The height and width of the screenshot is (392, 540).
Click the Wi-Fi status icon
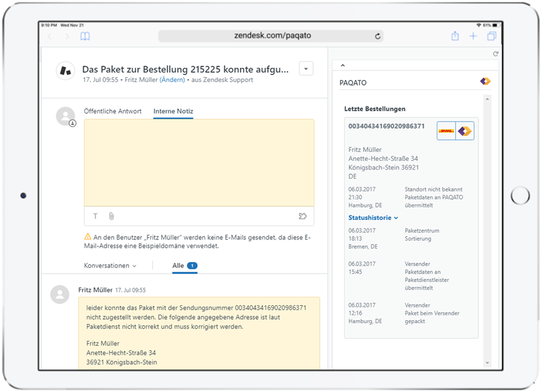[478, 25]
